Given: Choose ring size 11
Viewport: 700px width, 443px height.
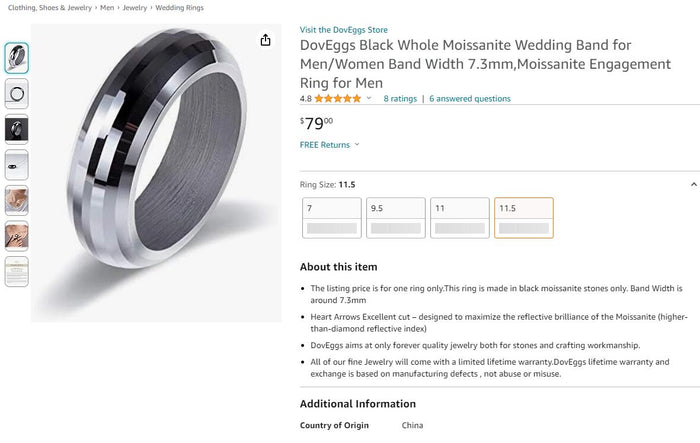Looking at the screenshot, I should click(460, 218).
